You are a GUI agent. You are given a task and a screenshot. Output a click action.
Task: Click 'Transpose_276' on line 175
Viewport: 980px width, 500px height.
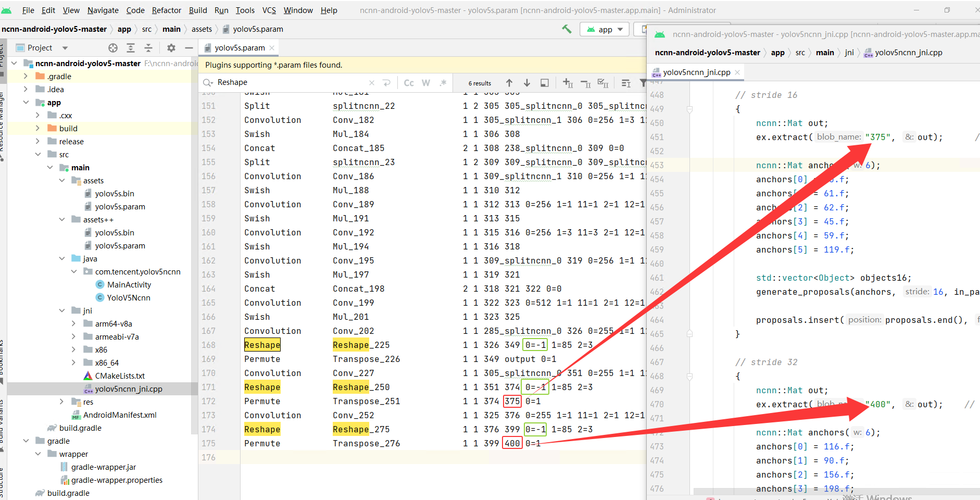tap(367, 443)
